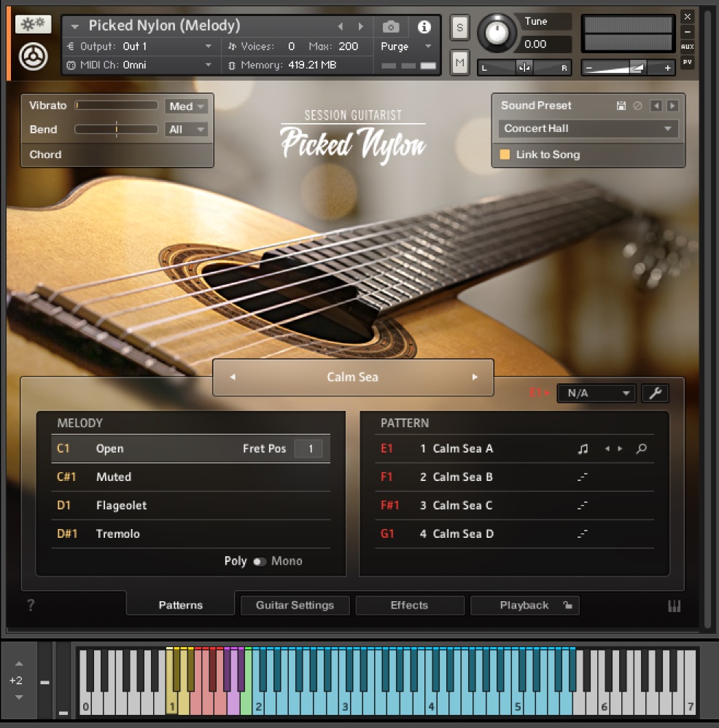The image size is (719, 728).
Task: Open the Vibrato Med dropdown
Action: [186, 106]
